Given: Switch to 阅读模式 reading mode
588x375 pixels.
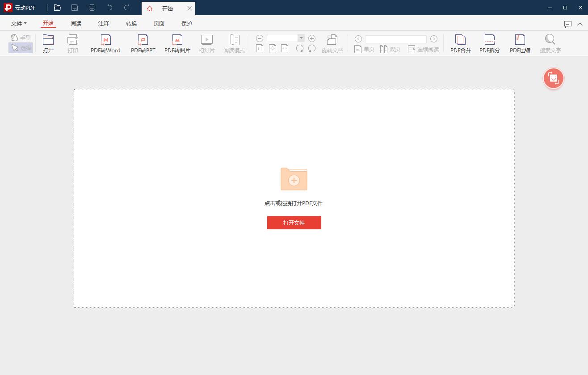Looking at the screenshot, I should click(x=234, y=44).
